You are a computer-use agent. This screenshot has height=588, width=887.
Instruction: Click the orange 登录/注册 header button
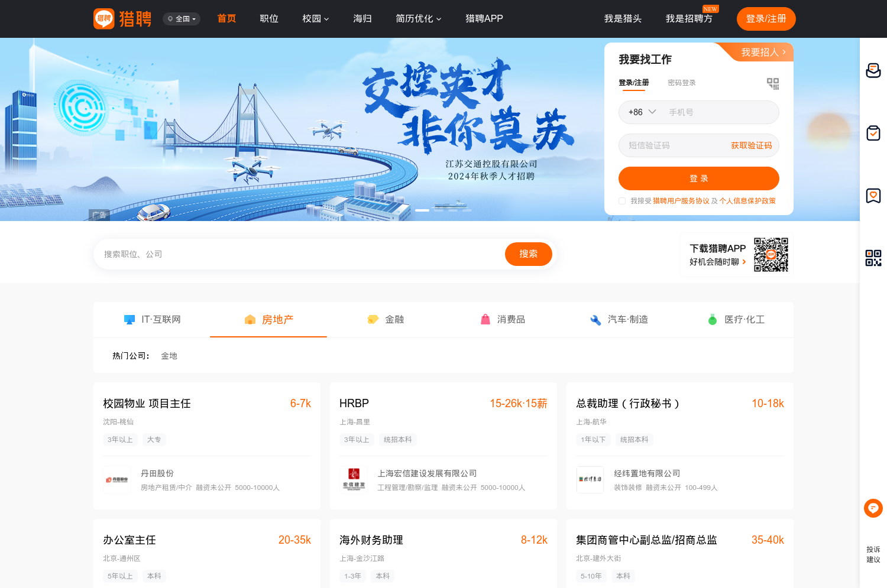click(x=766, y=19)
